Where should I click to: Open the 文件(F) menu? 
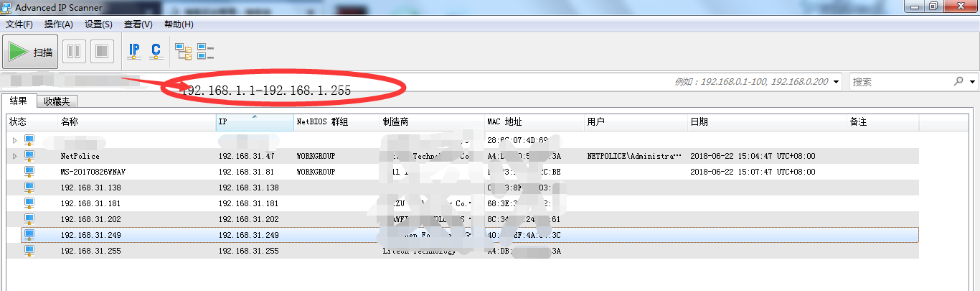[19, 24]
